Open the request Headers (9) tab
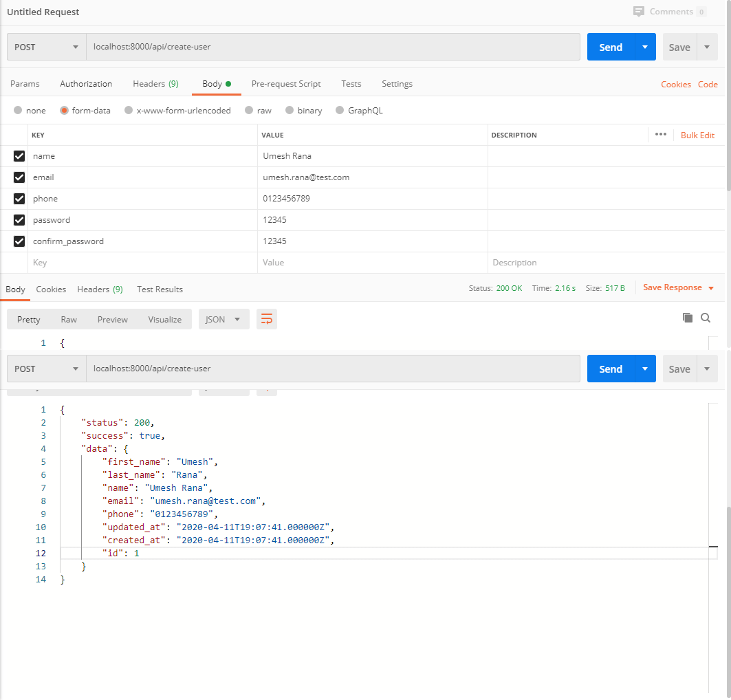Image resolution: width=731 pixels, height=700 pixels. coord(155,84)
